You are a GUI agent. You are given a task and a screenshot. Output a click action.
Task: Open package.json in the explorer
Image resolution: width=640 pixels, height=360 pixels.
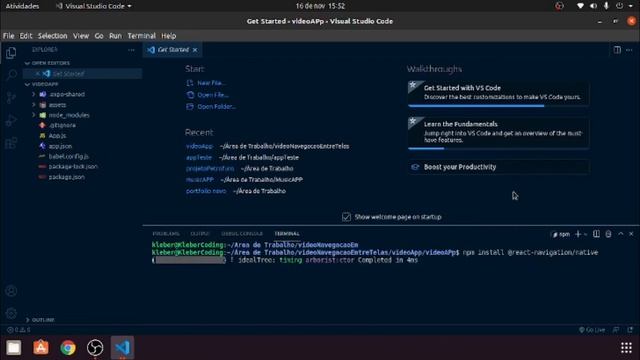67,177
